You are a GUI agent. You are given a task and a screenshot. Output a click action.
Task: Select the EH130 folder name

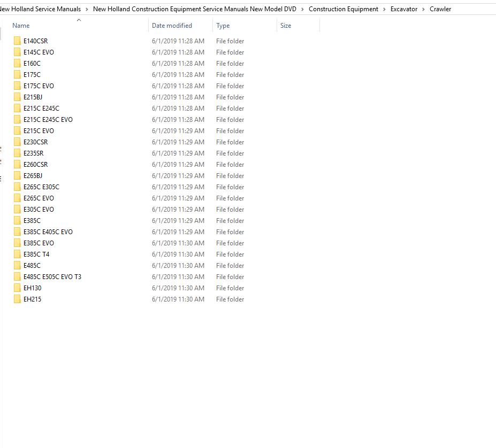[32, 288]
